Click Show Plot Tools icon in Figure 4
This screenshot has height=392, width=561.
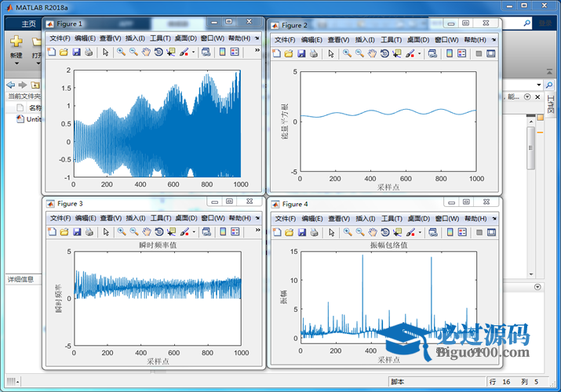click(492, 233)
